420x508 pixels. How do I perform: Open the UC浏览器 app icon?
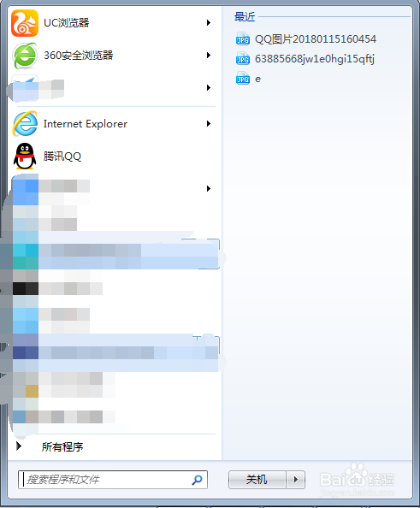coord(25,23)
